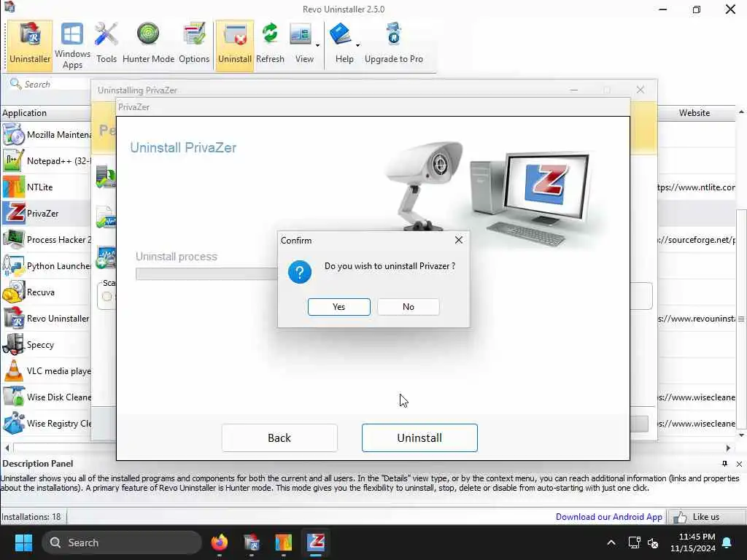Click the Uninstall process progress bar

point(206,274)
